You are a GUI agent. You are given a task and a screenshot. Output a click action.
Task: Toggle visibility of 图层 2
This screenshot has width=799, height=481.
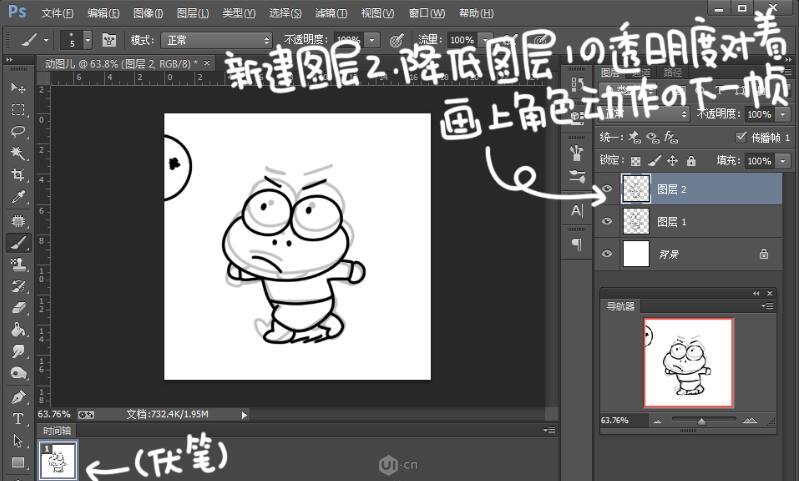pyautogui.click(x=606, y=189)
